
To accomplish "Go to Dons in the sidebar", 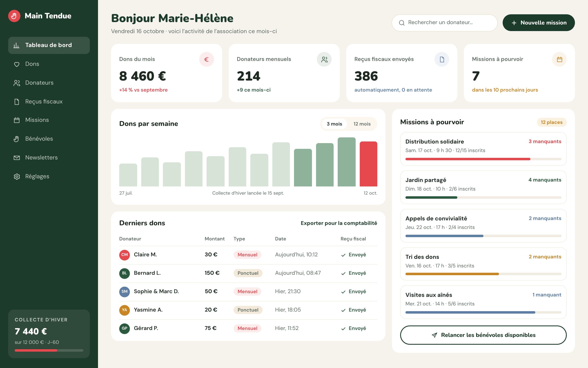I will click(49, 64).
